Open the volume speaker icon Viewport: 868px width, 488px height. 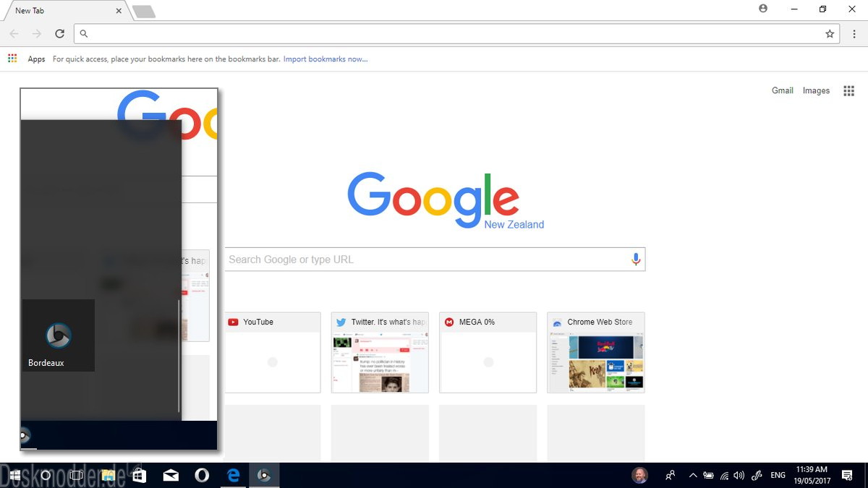(739, 475)
